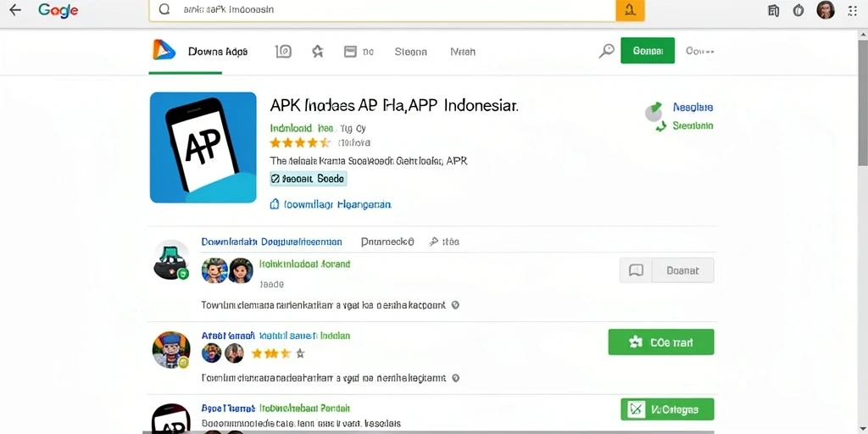Image resolution: width=868 pixels, height=434 pixels.
Task: Click the green "Indmloaid. Irea" developer link
Action: tap(302, 129)
